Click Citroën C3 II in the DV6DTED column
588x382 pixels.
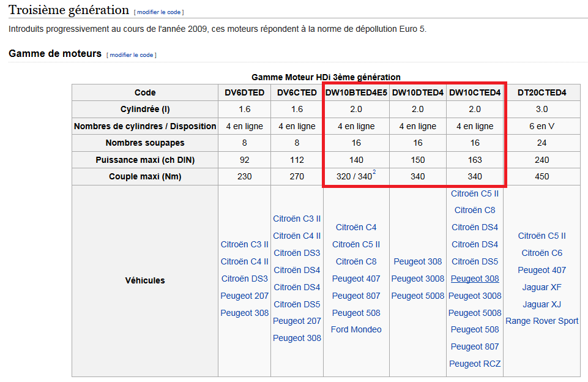245,244
